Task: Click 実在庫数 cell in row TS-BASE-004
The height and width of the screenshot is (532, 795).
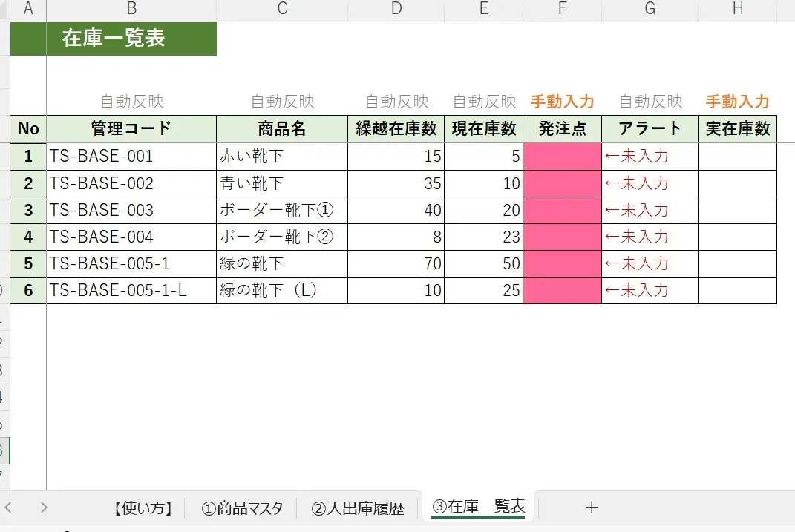Action: coord(738,237)
